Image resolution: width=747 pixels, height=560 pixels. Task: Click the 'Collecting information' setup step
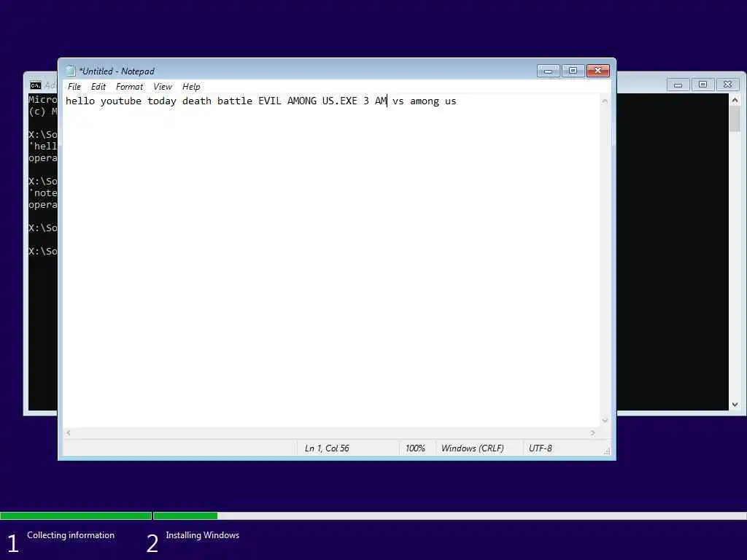tap(71, 535)
